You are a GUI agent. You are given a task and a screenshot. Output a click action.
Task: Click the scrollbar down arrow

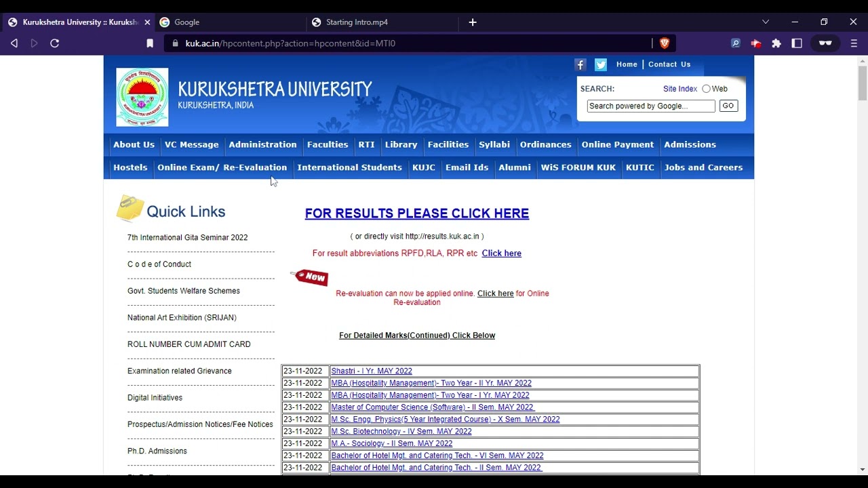click(862, 470)
